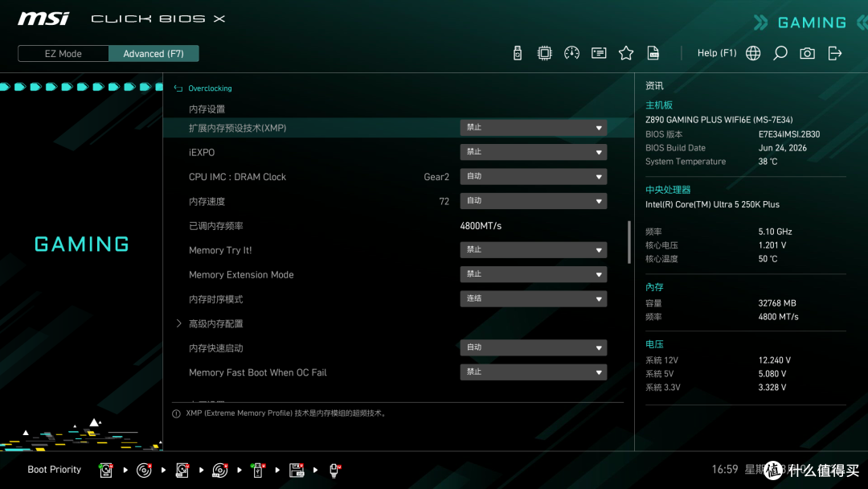Click the 中央处理器 section heading
This screenshot has height=489, width=868.
tap(668, 189)
